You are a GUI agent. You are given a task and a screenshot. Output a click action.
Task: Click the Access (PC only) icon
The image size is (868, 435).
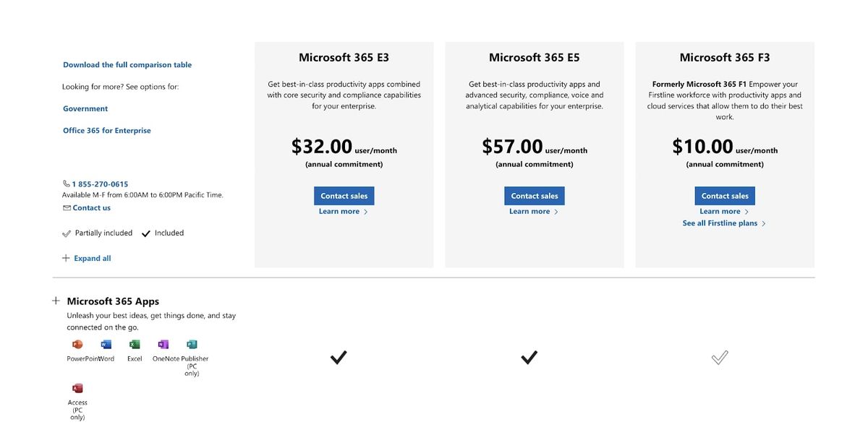tap(77, 387)
